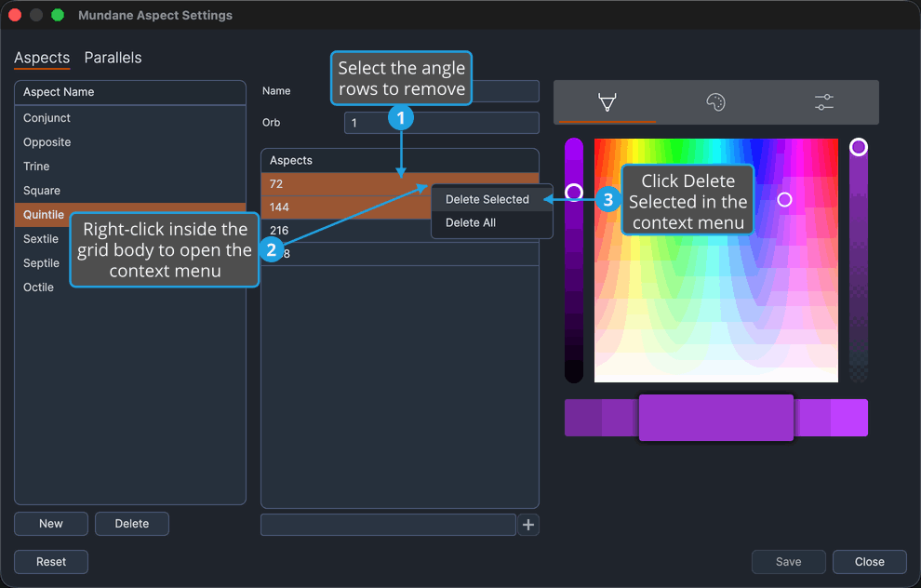Switch to the Parallels tab

coord(113,58)
